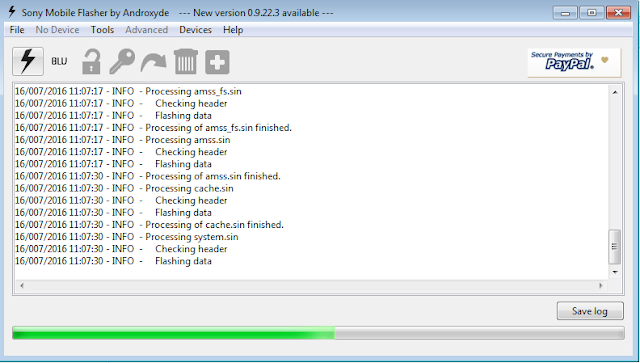This screenshot has width=640, height=363.
Task: Maximize the Sony Mobile Flasher window
Action: 591,13
